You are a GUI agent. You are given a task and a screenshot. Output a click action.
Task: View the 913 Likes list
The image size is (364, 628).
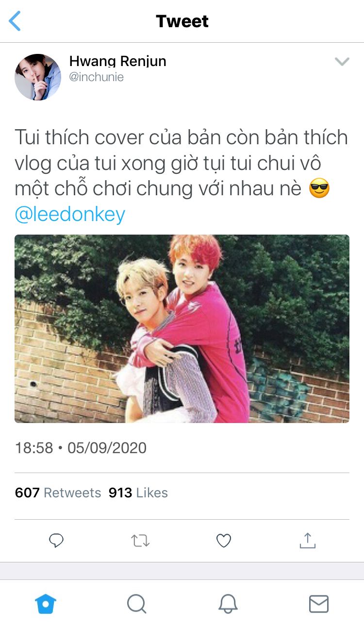tap(138, 492)
